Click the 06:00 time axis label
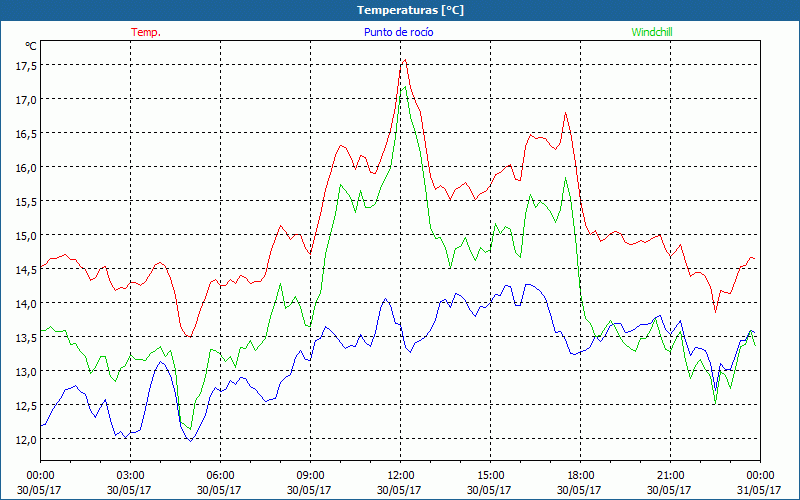 [x=220, y=475]
